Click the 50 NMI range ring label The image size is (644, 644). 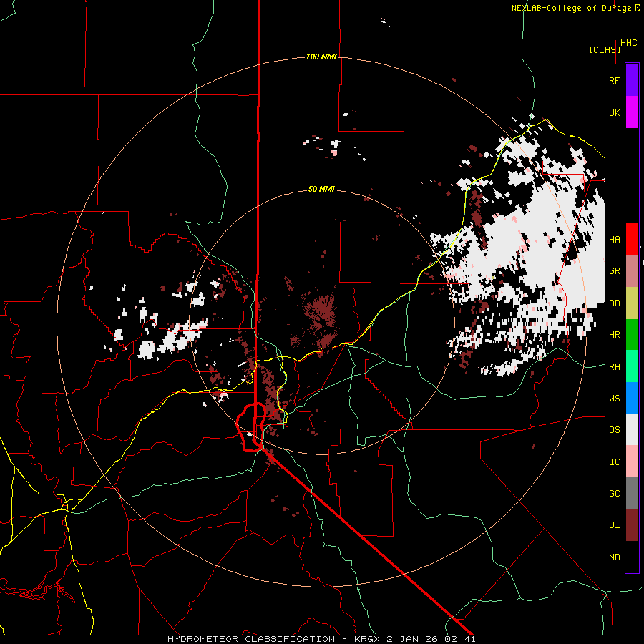pos(321,190)
